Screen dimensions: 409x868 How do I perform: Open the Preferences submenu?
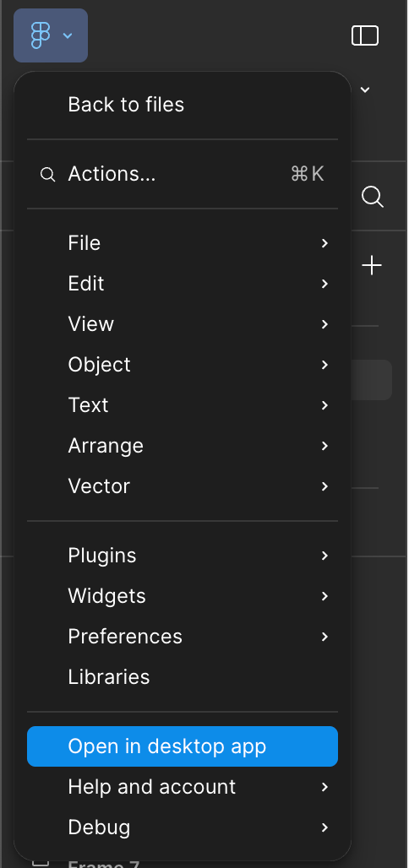183,636
